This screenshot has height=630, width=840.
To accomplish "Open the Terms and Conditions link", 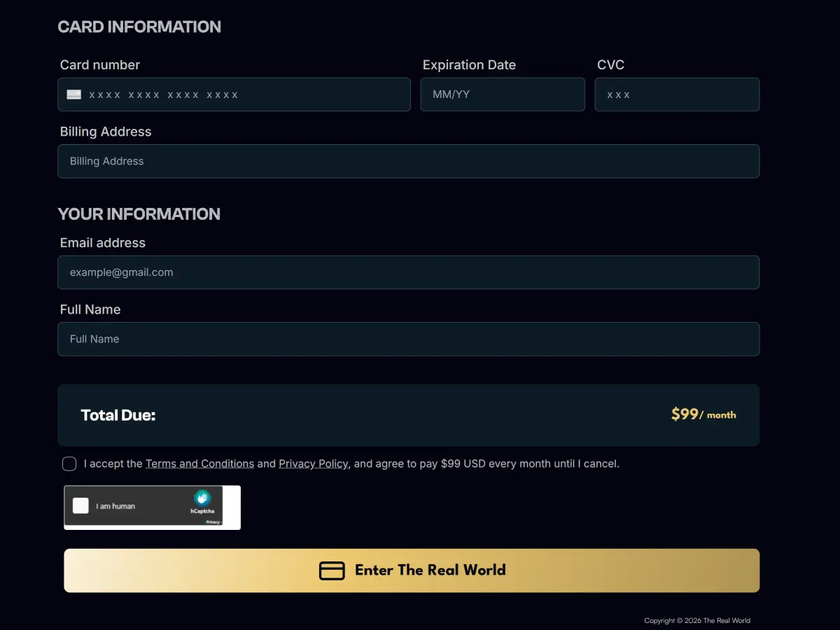I will click(x=199, y=463).
